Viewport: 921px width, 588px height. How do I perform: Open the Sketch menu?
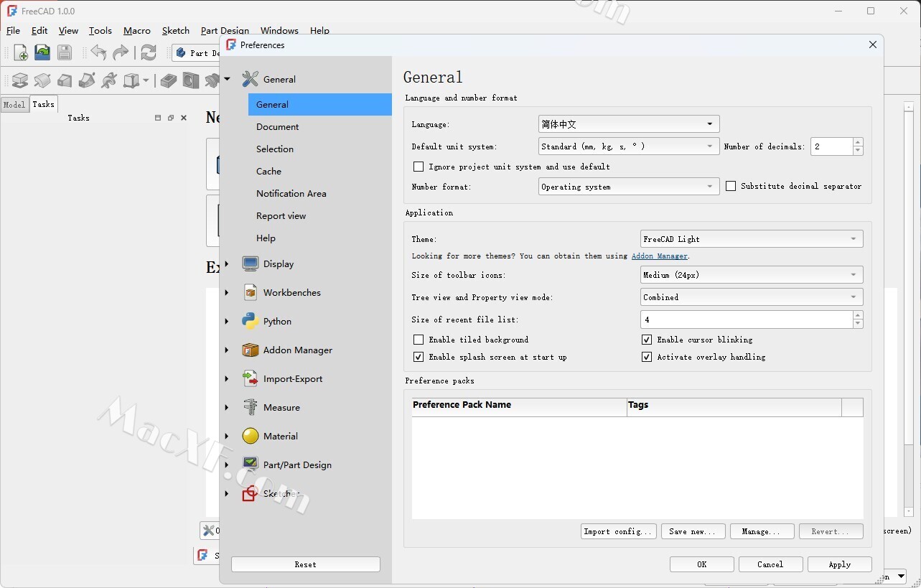coord(176,31)
